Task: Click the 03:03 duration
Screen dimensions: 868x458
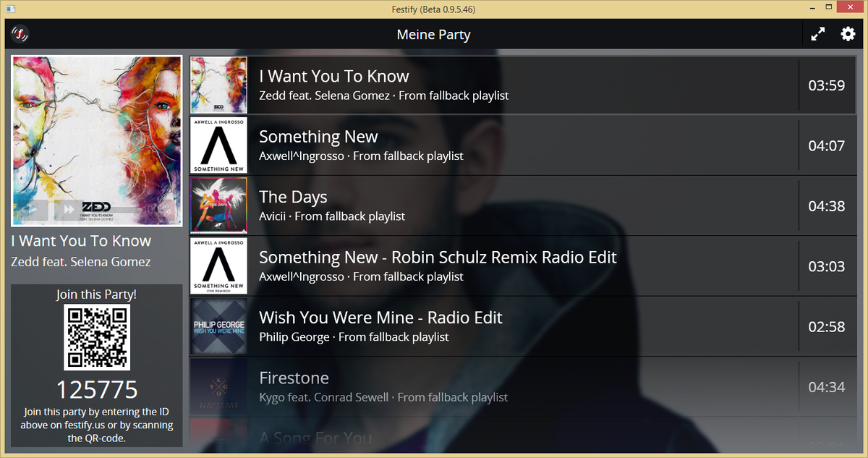Action: pyautogui.click(x=827, y=266)
